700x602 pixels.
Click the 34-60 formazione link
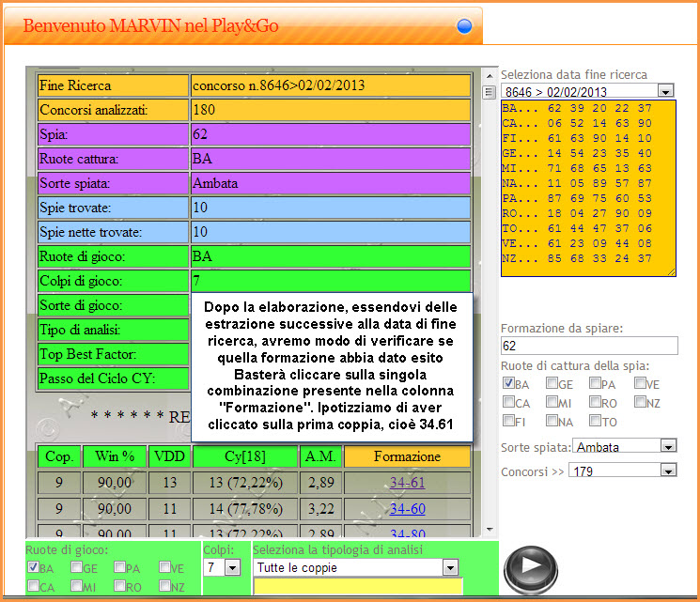(407, 509)
